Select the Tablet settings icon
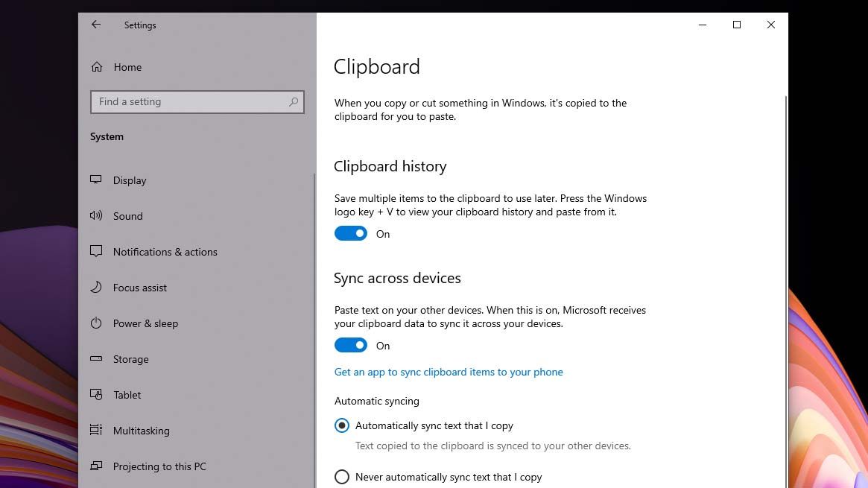The height and width of the screenshot is (488, 868). click(x=96, y=395)
